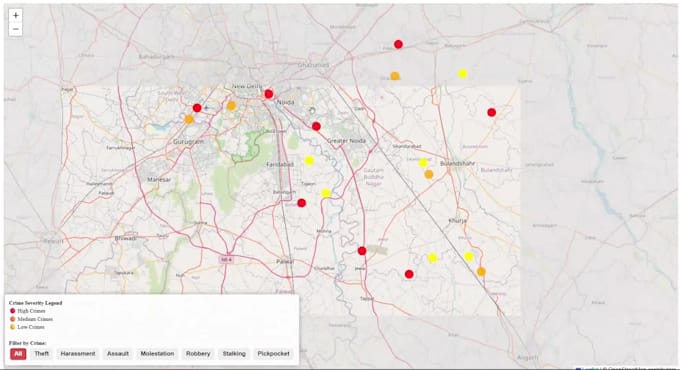Click yellow marker just below the Tigaon label
The width and height of the screenshot is (680, 370).
326,193
